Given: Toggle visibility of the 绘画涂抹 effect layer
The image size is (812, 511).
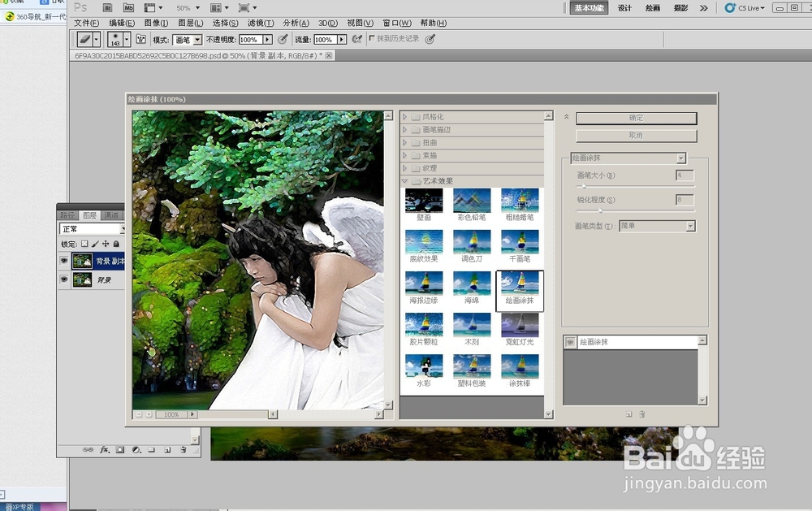Looking at the screenshot, I should 570,342.
